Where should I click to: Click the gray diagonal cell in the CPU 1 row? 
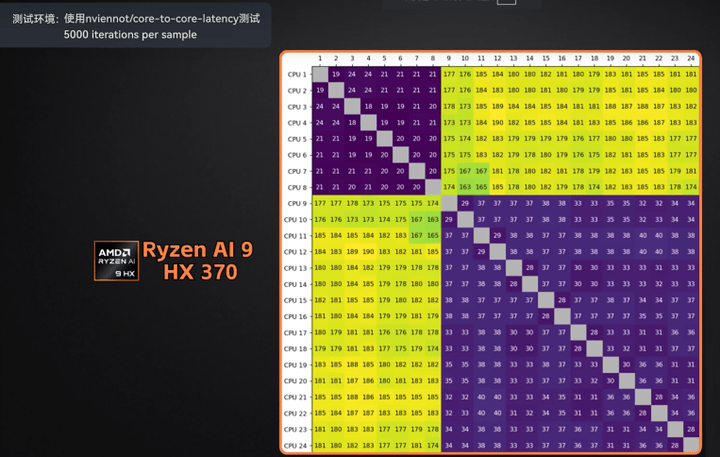click(x=320, y=74)
